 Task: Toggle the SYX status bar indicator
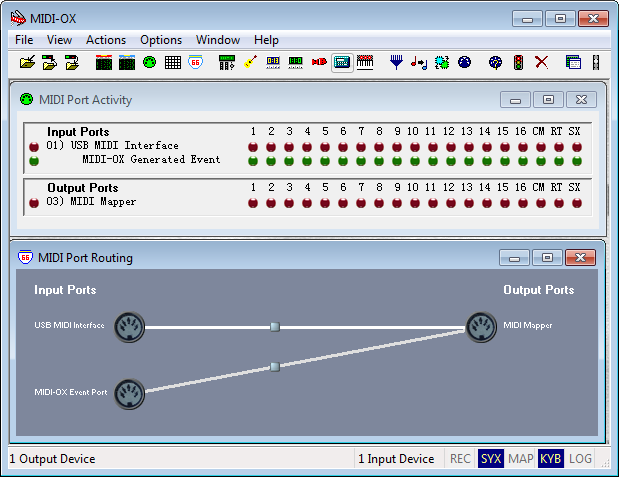pos(490,459)
